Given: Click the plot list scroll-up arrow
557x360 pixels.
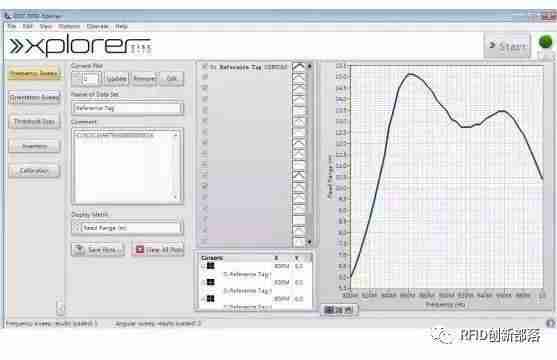Looking at the screenshot, I should point(309,66).
